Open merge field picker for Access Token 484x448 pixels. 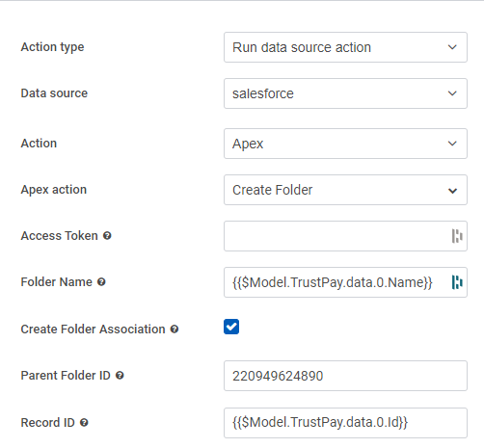pyautogui.click(x=457, y=236)
